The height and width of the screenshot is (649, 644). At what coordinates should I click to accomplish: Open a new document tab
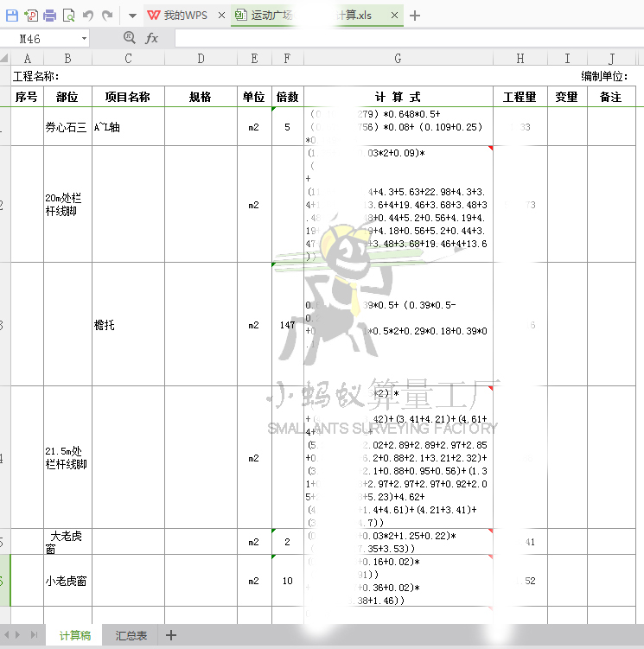point(415,16)
